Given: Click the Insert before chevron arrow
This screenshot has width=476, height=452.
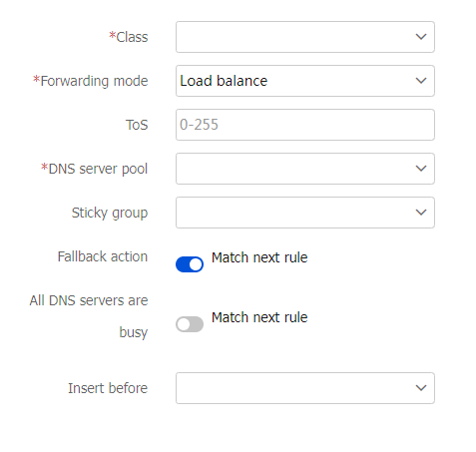Looking at the screenshot, I should pyautogui.click(x=421, y=388).
